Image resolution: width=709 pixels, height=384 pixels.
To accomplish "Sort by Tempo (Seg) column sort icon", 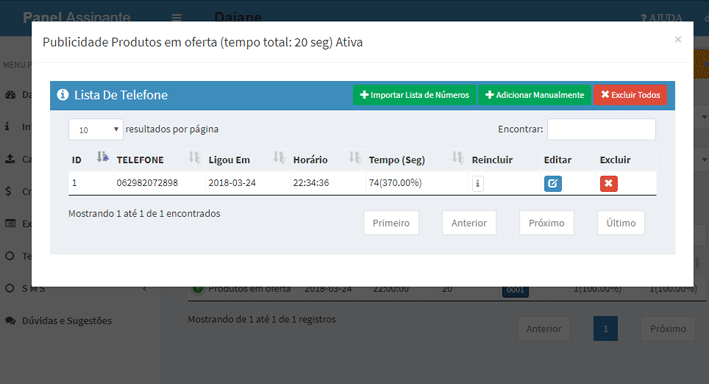I will point(458,157).
